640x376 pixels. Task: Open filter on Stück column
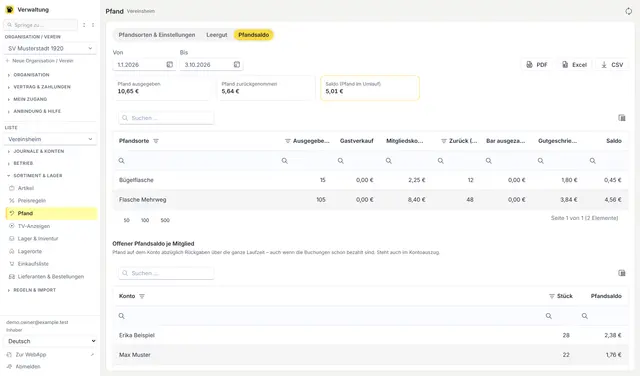point(551,296)
